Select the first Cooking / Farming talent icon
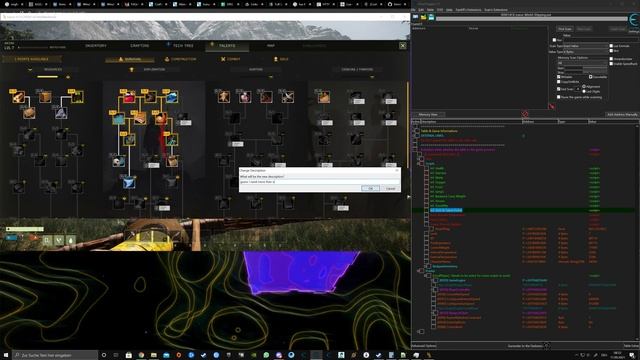This screenshot has width=640, height=360. (x=324, y=97)
